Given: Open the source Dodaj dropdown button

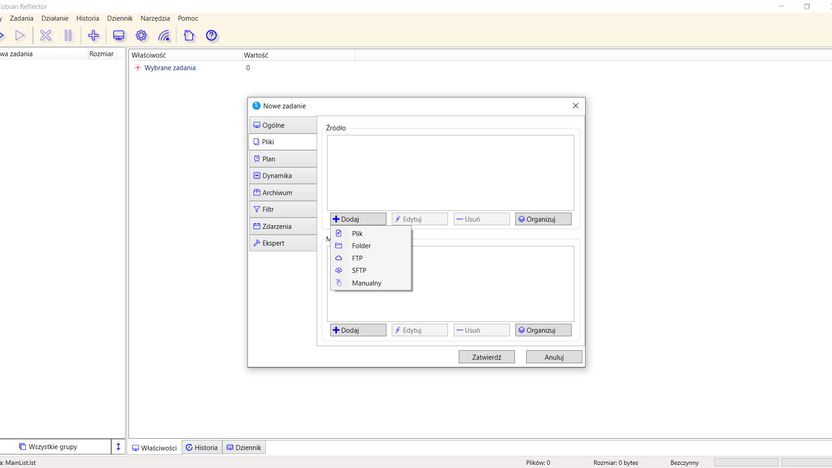Looking at the screenshot, I should point(358,219).
